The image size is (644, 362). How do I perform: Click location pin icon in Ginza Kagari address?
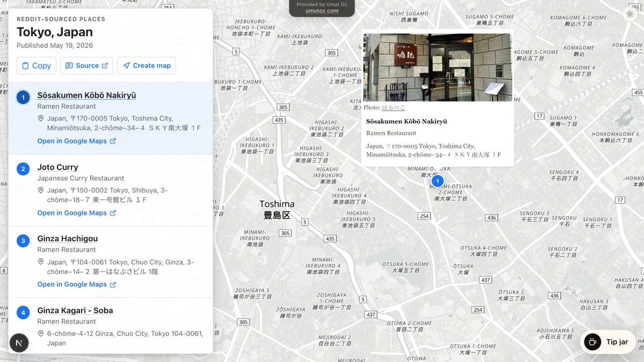coord(41,333)
